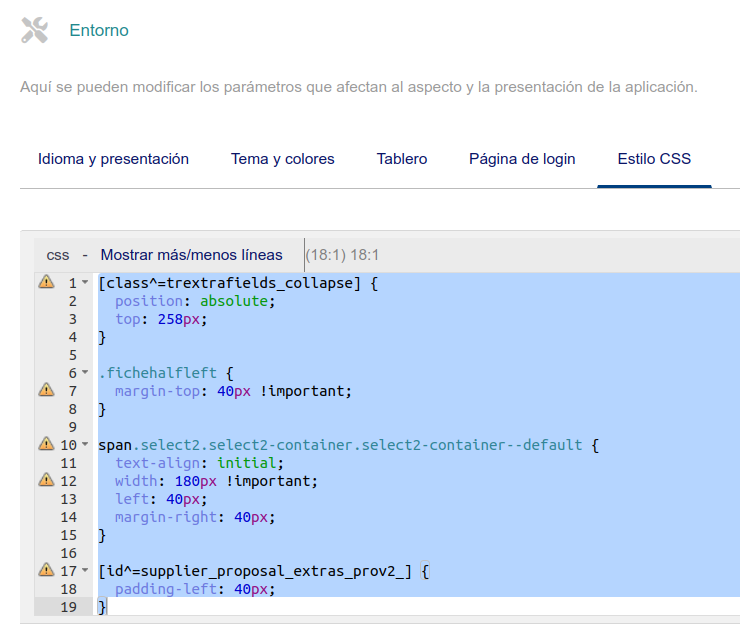Click the (18:1) 18:1 cursor position indicator
This screenshot has width=740, height=641.
(342, 255)
